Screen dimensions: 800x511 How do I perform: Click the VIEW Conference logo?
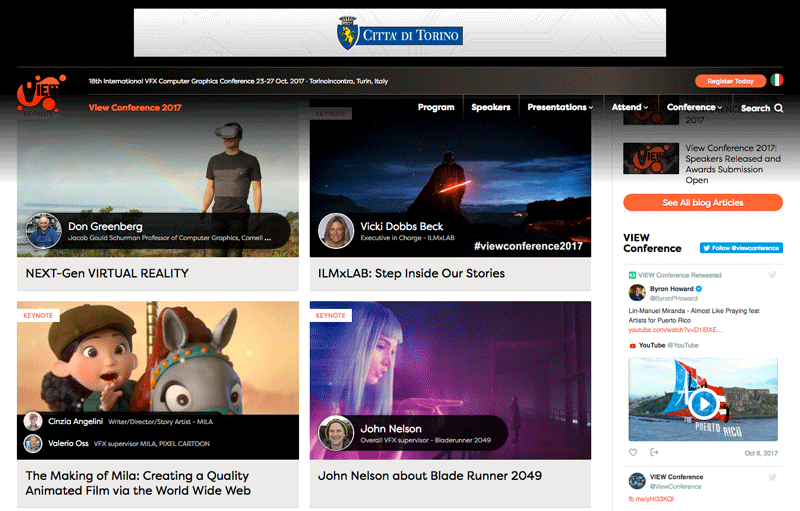41,93
